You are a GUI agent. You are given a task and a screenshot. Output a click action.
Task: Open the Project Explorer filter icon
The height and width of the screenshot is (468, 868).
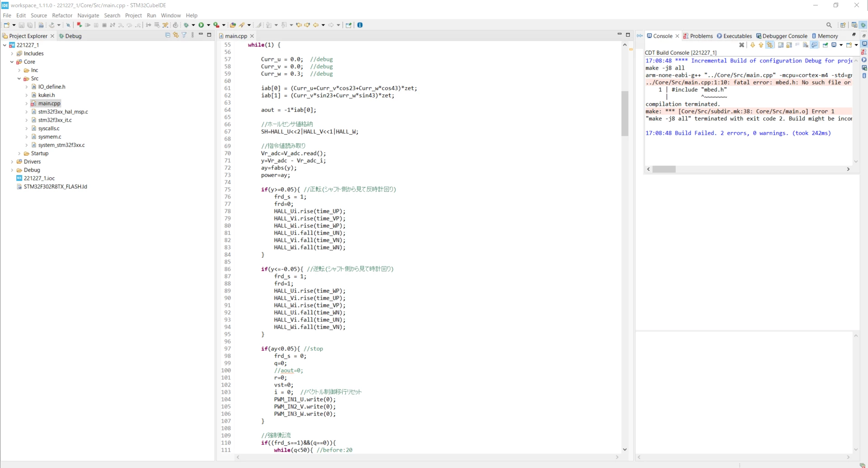click(184, 35)
